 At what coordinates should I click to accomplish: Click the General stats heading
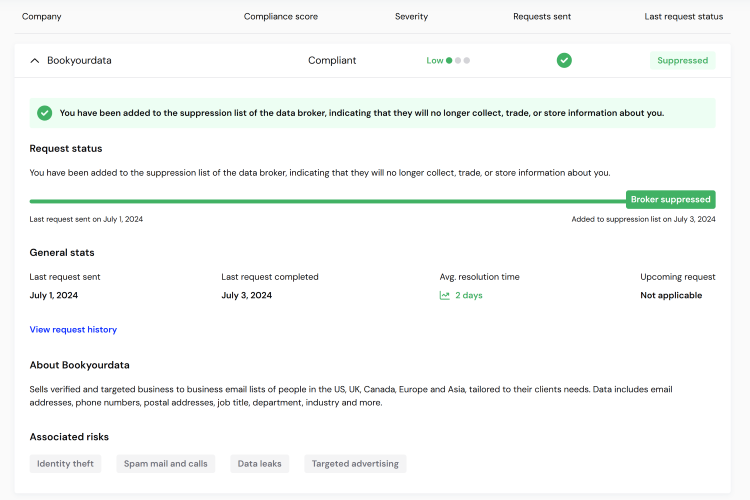(x=62, y=253)
